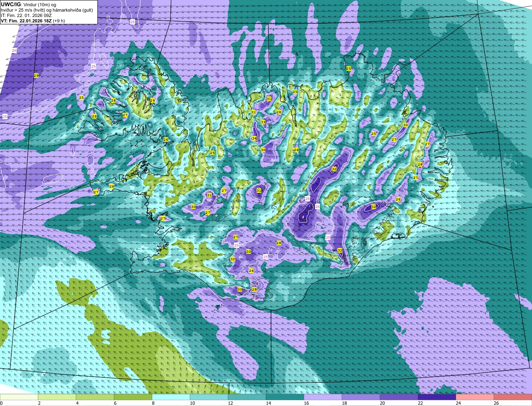Pick the 10–12 m/s turquoise scale swatch

(x=209, y=397)
